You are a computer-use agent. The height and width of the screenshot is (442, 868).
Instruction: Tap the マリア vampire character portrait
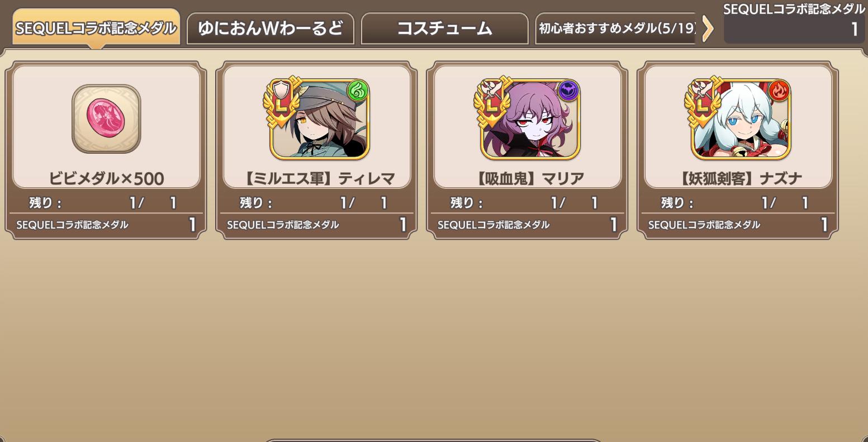530,119
